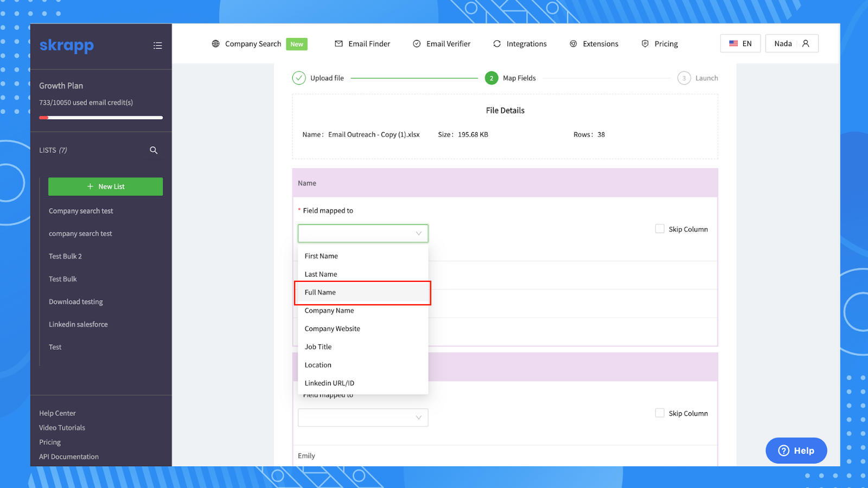868x488 pixels.
Task: Click the envelope icon for Email Finder
Action: pyautogui.click(x=339, y=44)
